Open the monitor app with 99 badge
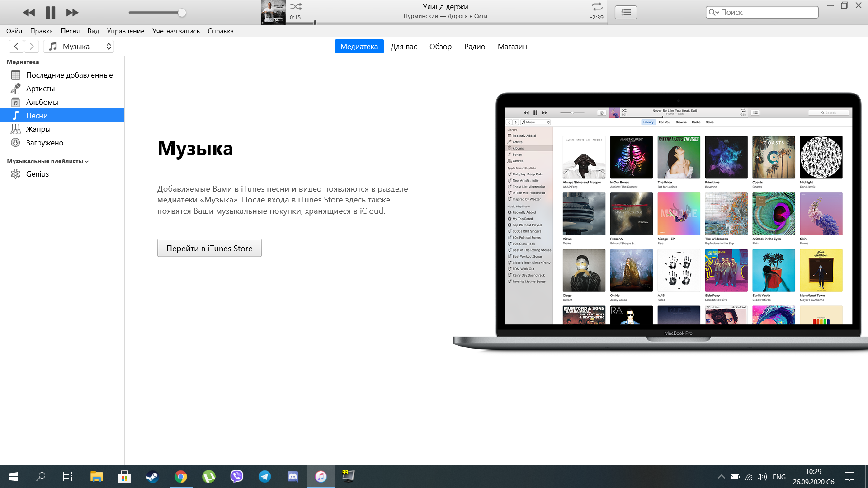Screen dimensions: 868x488 (x=348, y=476)
